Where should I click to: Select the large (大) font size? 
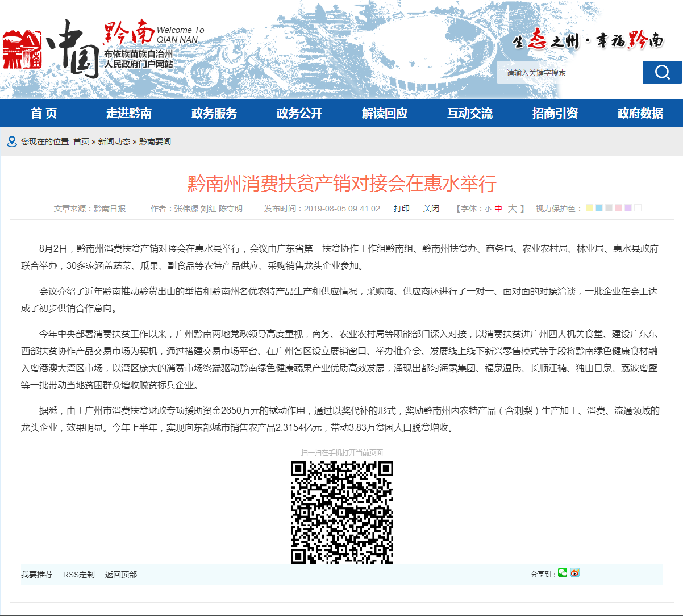pos(511,208)
